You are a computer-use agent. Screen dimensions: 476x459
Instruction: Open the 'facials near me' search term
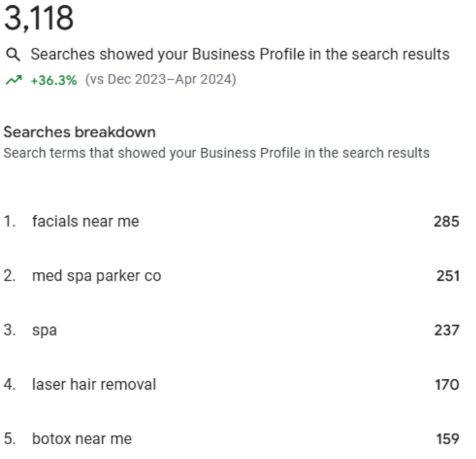tap(85, 221)
